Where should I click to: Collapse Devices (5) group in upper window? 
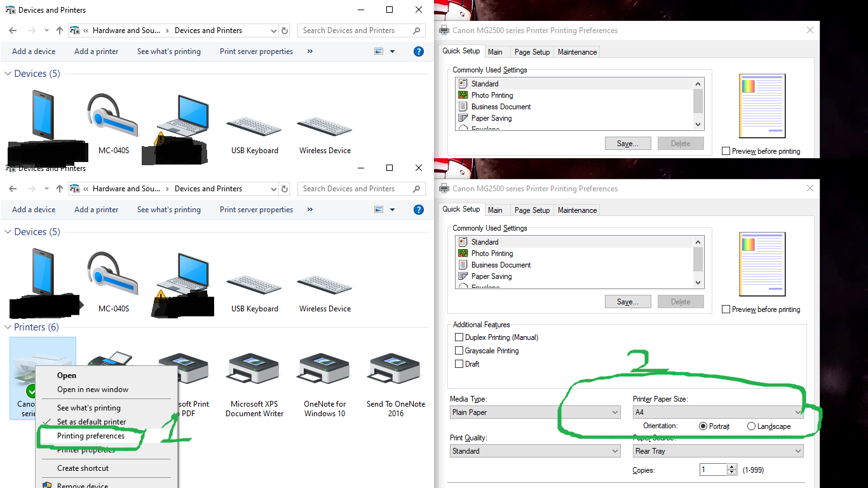click(x=8, y=74)
